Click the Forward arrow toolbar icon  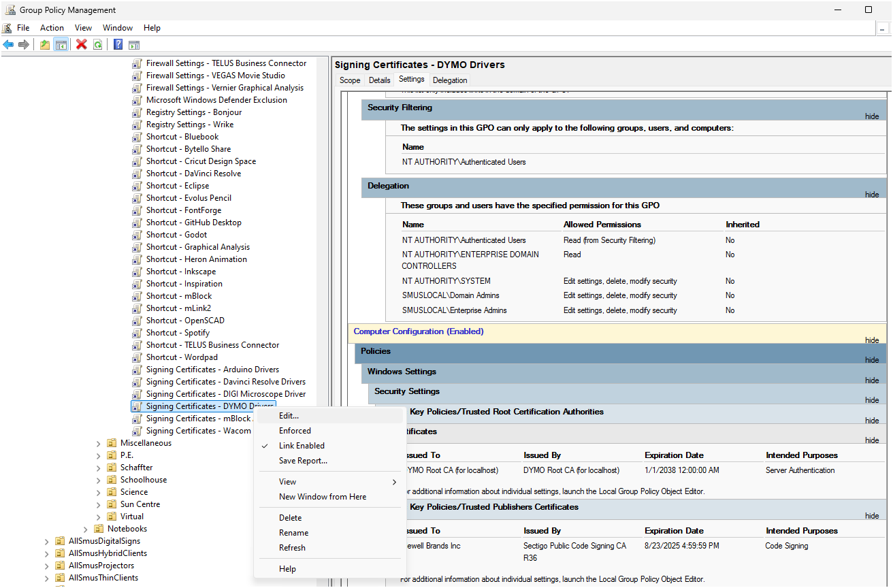coord(24,45)
